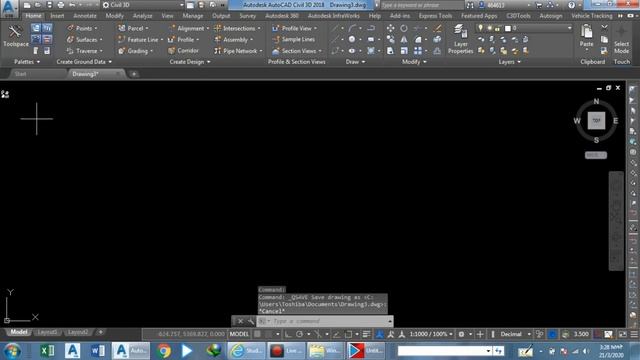Click the Profile View button

tap(294, 29)
